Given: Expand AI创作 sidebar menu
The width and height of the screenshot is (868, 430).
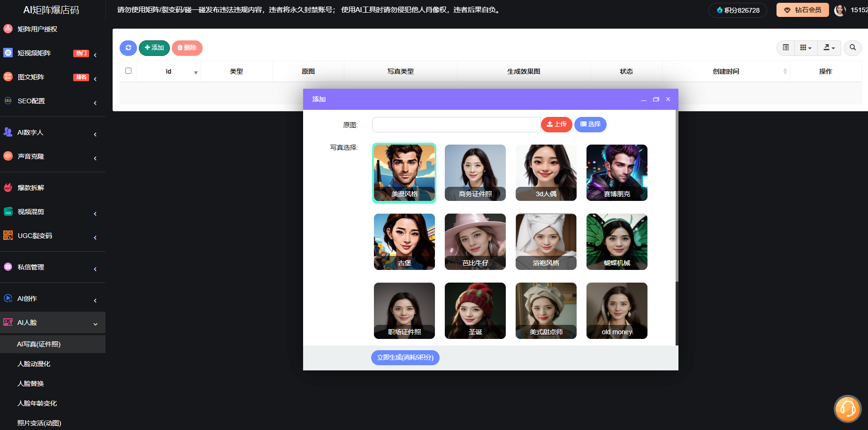Looking at the screenshot, I should [x=53, y=299].
